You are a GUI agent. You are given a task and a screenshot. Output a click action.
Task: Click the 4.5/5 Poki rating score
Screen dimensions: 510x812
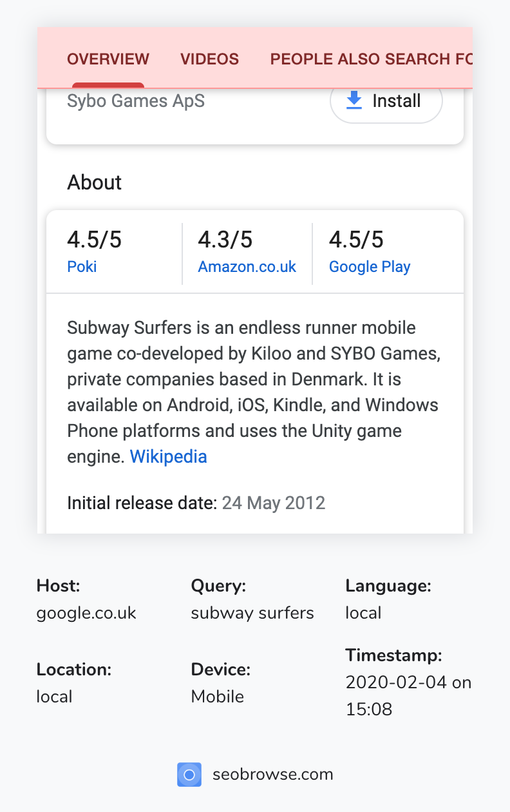point(93,239)
